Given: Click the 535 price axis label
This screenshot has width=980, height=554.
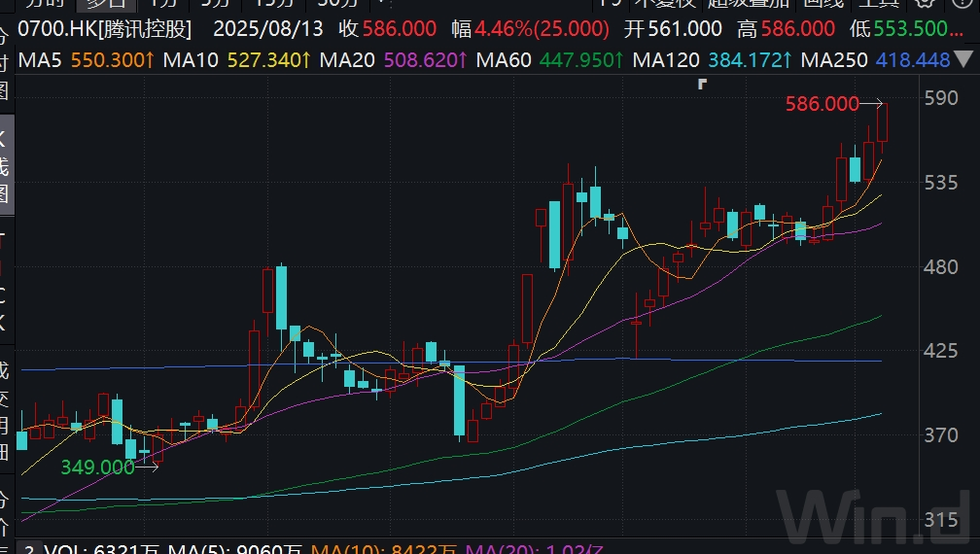Looking at the screenshot, I should (941, 183).
